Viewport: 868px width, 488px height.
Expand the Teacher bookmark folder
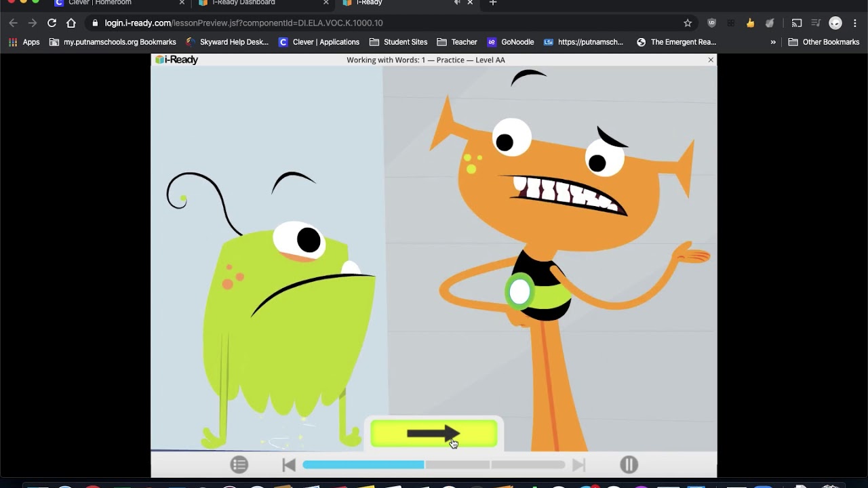(x=457, y=42)
